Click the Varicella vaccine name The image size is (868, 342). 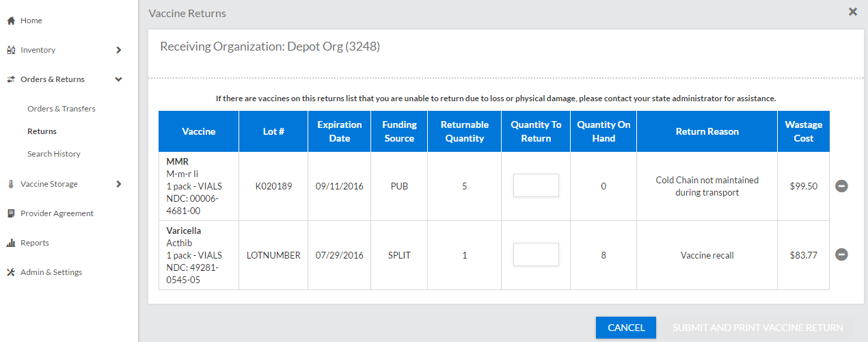click(x=184, y=231)
